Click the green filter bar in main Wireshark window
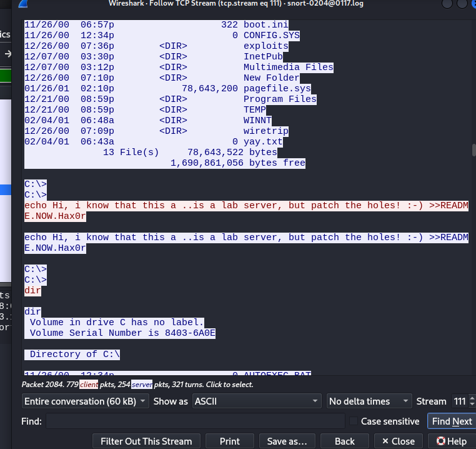The image size is (476, 449). [6, 76]
